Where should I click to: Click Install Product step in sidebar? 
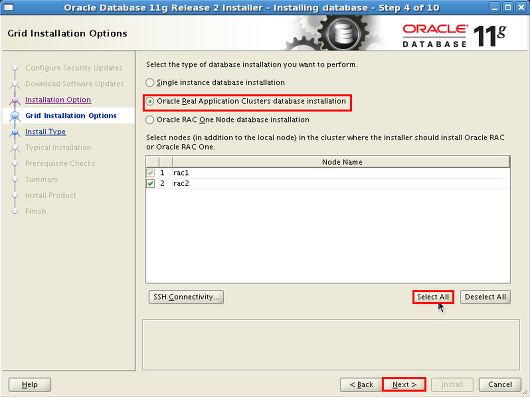pos(51,195)
